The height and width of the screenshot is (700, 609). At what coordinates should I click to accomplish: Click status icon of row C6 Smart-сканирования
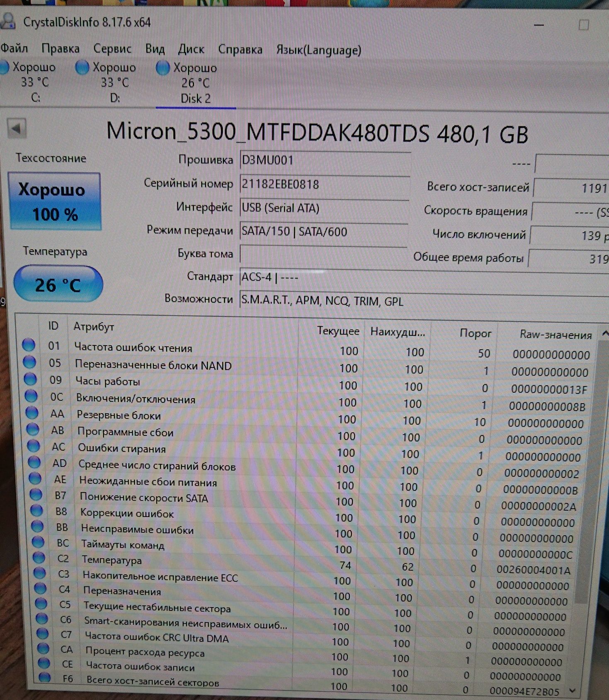tap(42, 619)
